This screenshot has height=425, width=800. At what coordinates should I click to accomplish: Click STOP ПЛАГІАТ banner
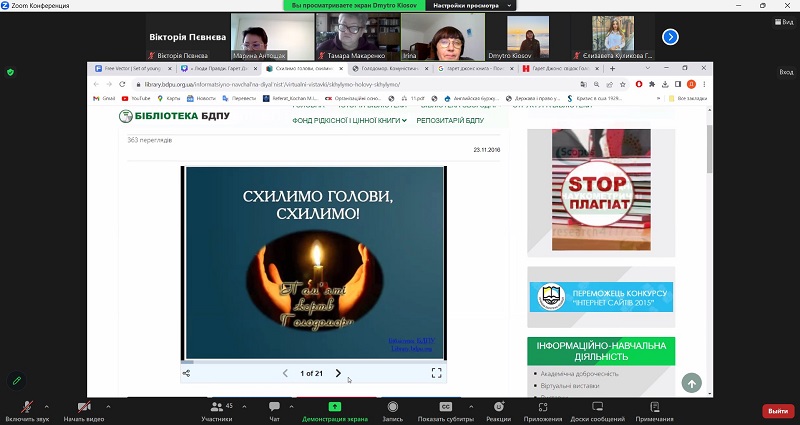[x=601, y=190]
